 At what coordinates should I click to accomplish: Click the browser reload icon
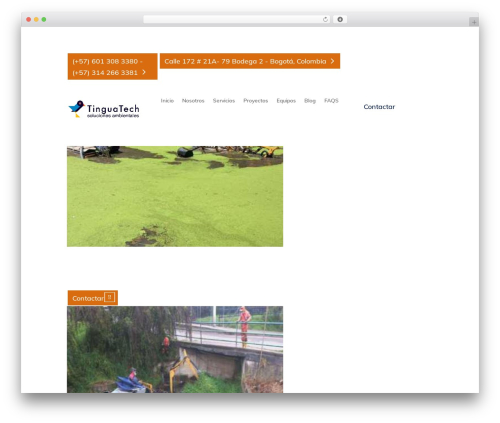click(x=325, y=20)
